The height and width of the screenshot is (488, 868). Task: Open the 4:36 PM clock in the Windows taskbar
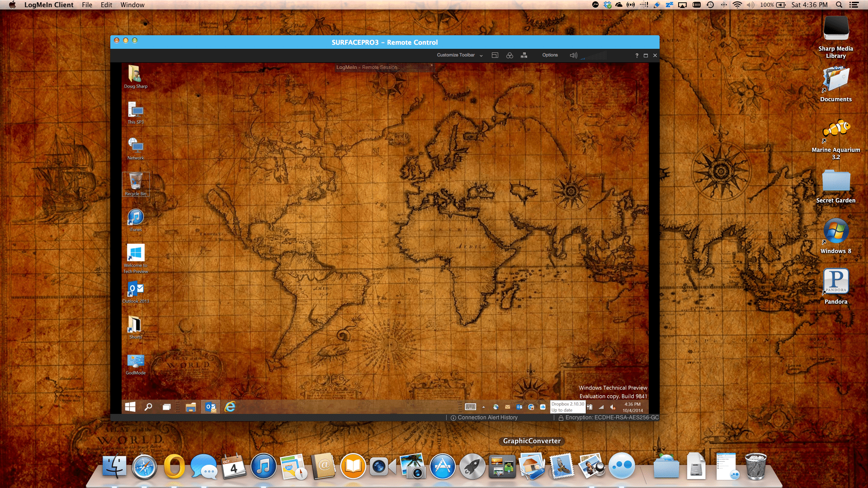632,407
